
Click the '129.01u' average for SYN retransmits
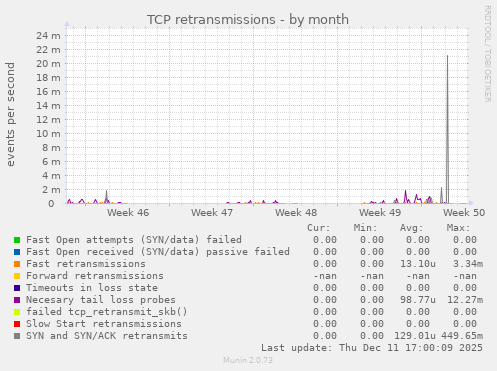click(415, 336)
